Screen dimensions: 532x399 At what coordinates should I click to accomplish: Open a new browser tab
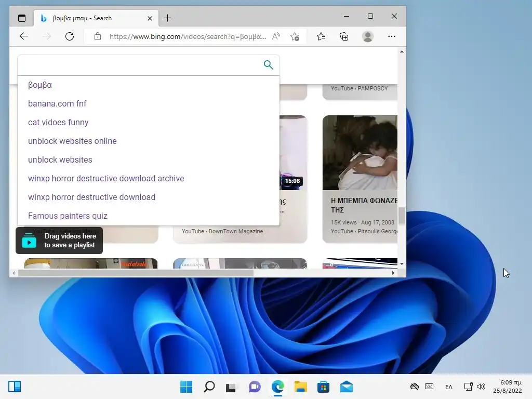pyautogui.click(x=167, y=18)
